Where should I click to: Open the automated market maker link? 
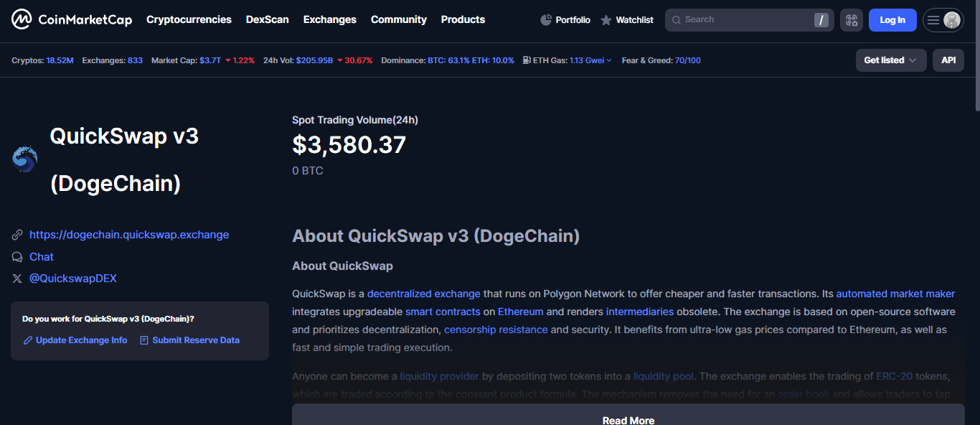pyautogui.click(x=895, y=294)
